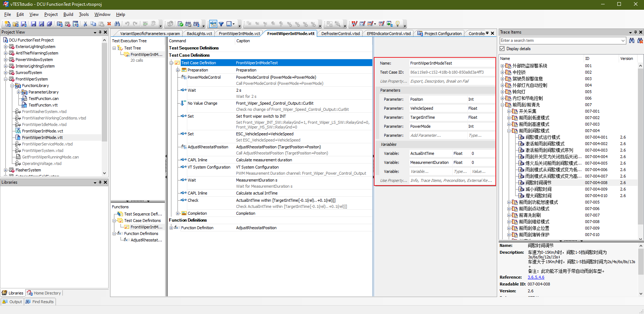Click the ID column header in Trace Items
Viewport: 644px width, 314px height.
click(601, 58)
